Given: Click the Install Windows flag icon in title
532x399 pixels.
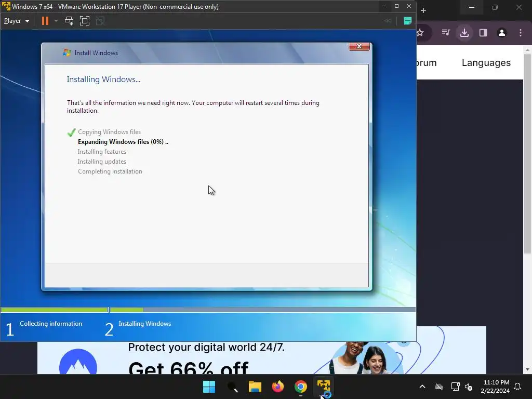Looking at the screenshot, I should (x=67, y=52).
